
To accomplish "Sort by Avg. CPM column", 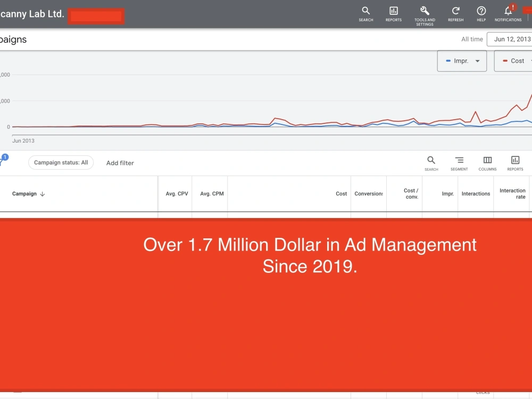I will pos(212,194).
